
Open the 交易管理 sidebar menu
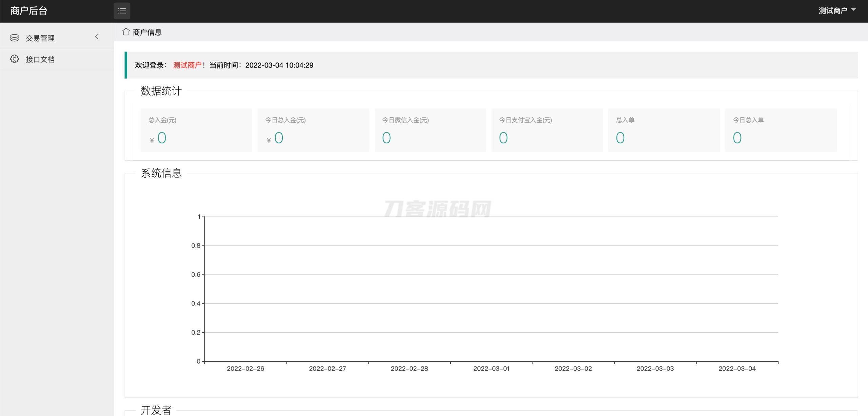click(x=40, y=38)
